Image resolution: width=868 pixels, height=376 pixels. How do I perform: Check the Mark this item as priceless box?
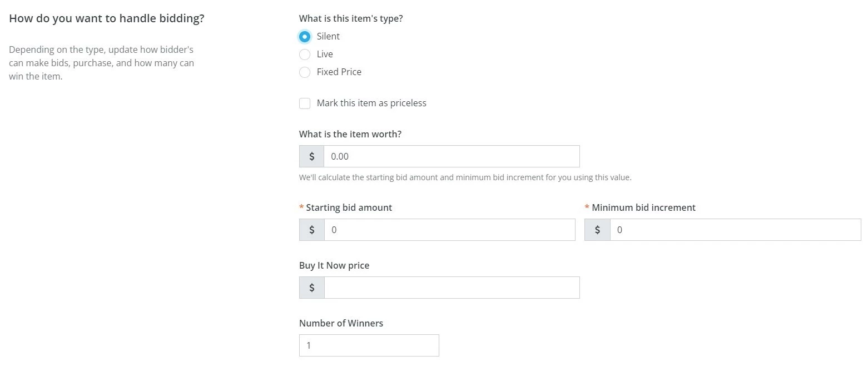pos(305,103)
